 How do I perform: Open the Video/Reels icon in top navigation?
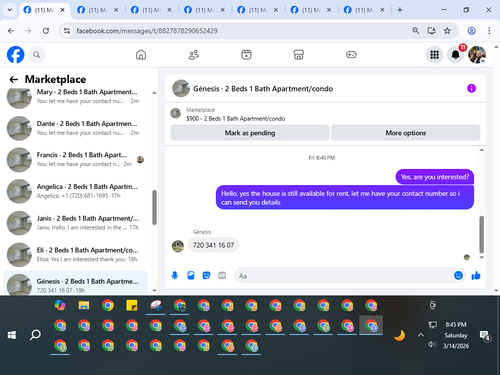246,55
